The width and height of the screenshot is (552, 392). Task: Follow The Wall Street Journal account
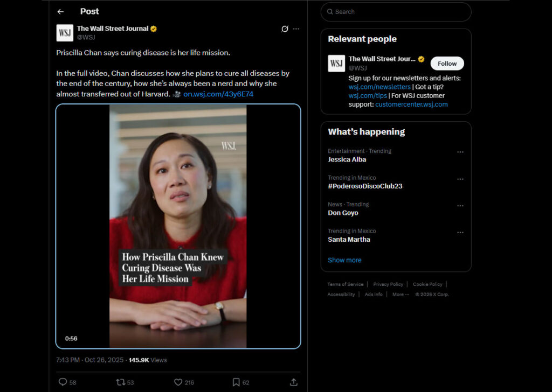(447, 64)
